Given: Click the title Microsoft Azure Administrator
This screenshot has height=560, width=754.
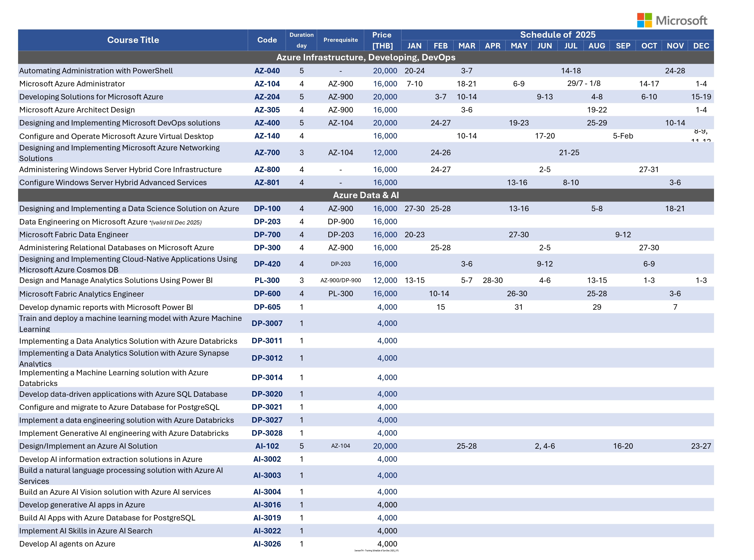Looking at the screenshot, I should click(72, 84).
